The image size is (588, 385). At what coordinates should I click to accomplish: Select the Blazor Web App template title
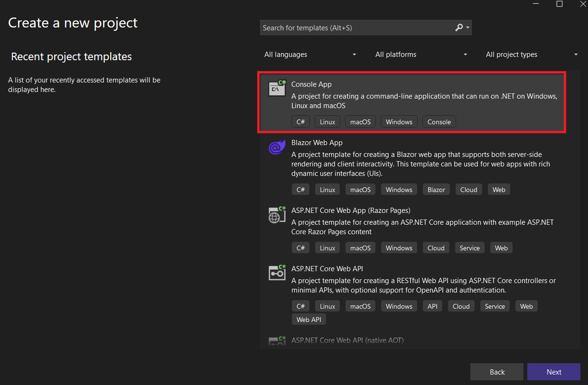pos(317,143)
